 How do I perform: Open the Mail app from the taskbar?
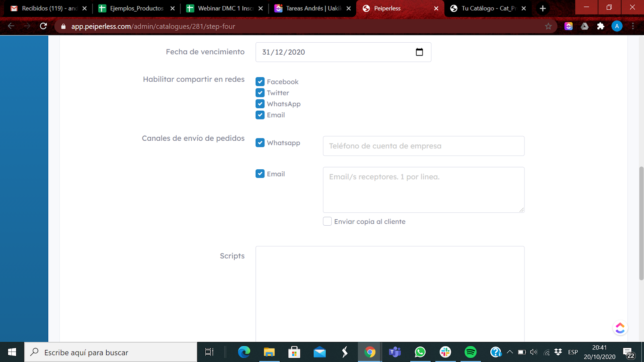pos(320,352)
